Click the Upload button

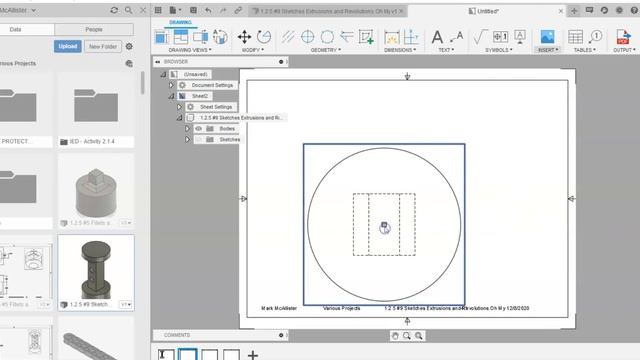(x=68, y=47)
